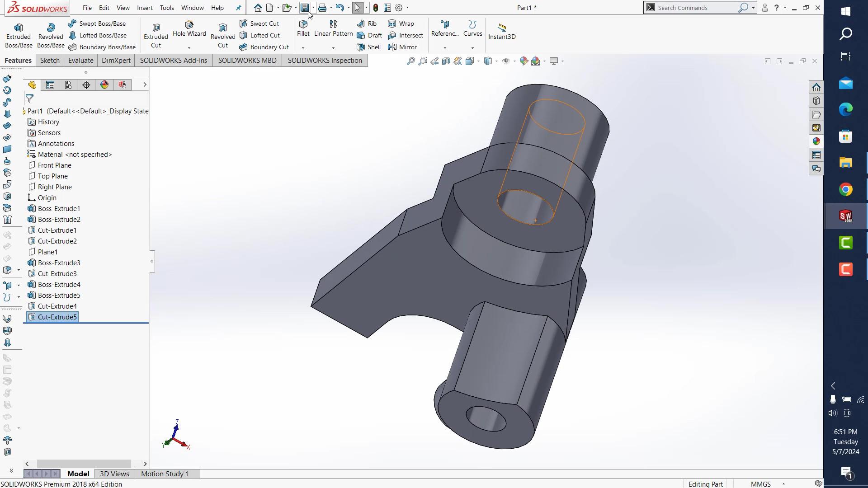Click the DisplayManager color wheel tab
This screenshot has height=488, width=868.
pos(104,84)
